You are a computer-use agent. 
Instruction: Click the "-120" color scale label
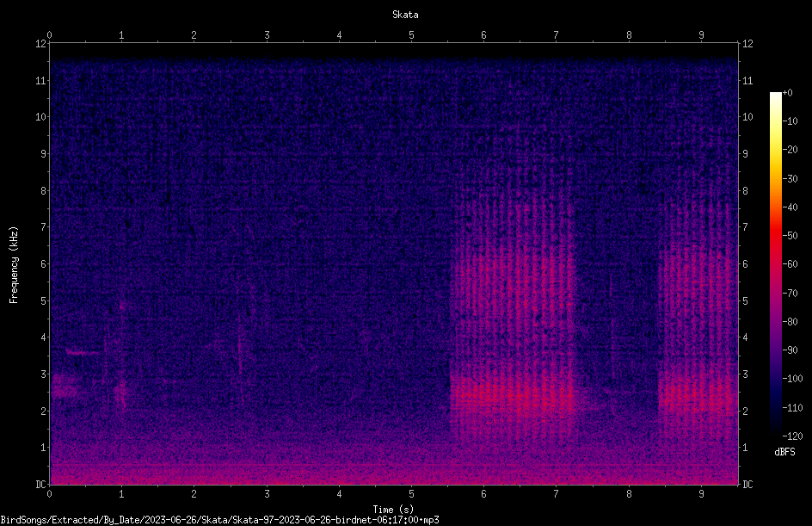792,436
